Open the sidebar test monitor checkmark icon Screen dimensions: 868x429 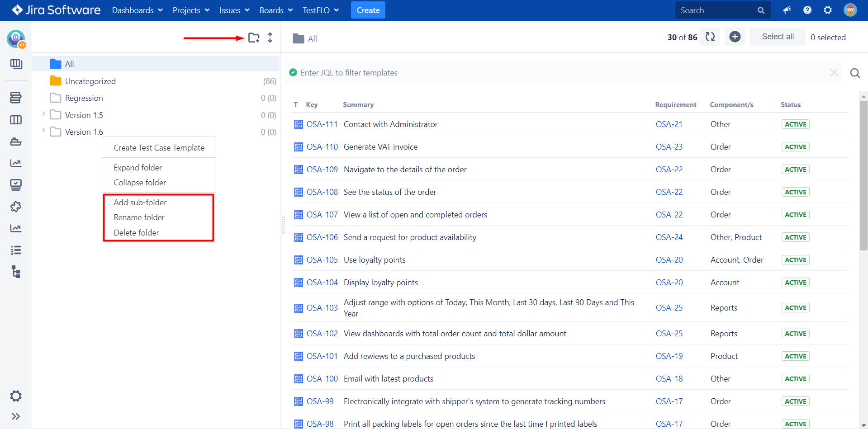click(16, 184)
